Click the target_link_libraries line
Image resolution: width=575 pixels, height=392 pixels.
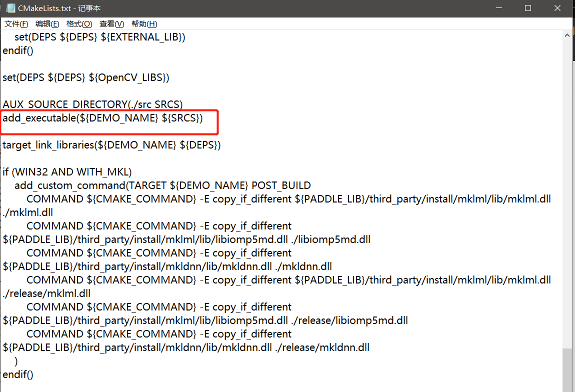point(111,145)
